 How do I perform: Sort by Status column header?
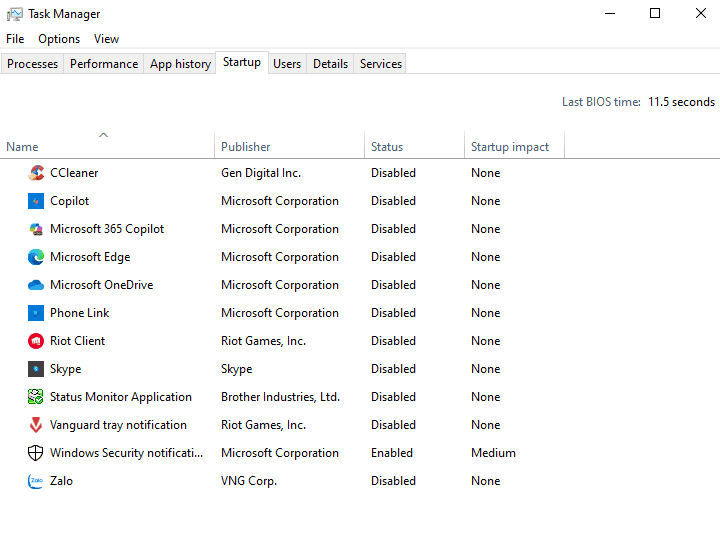pos(387,147)
